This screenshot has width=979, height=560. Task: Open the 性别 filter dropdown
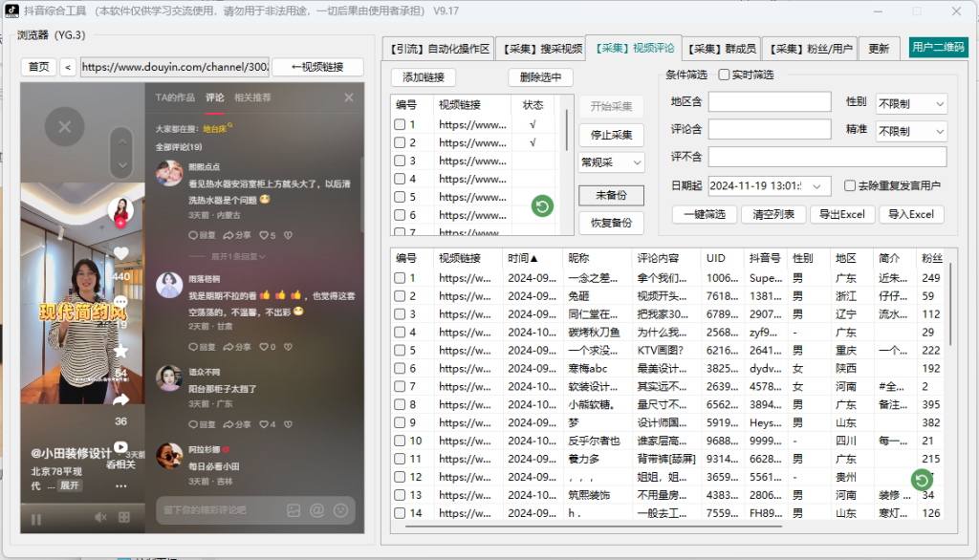tap(910, 103)
